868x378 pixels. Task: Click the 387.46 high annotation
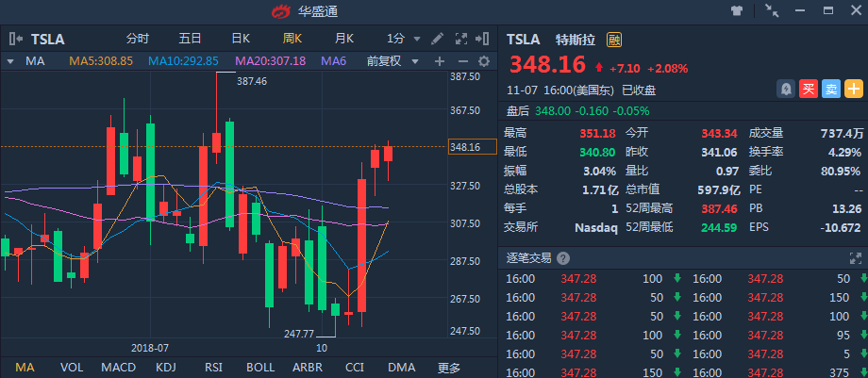click(x=252, y=81)
